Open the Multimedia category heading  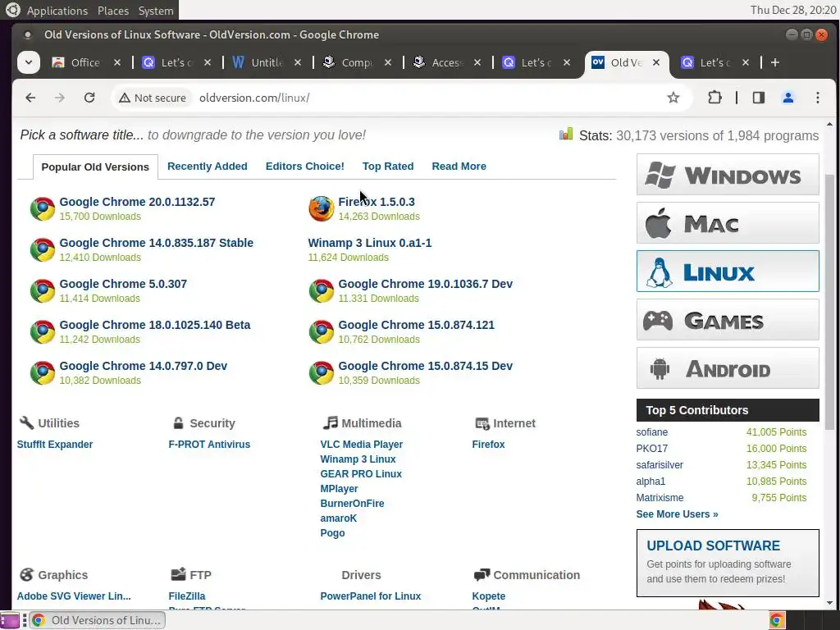coord(372,423)
